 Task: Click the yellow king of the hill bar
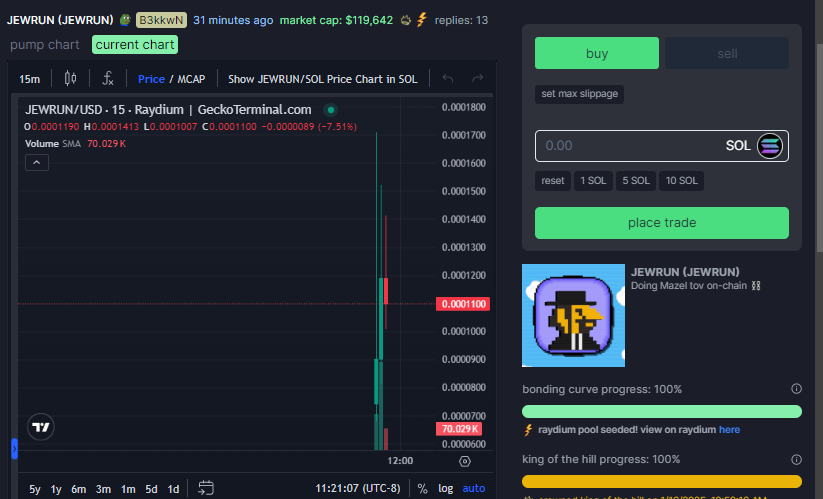[662, 481]
